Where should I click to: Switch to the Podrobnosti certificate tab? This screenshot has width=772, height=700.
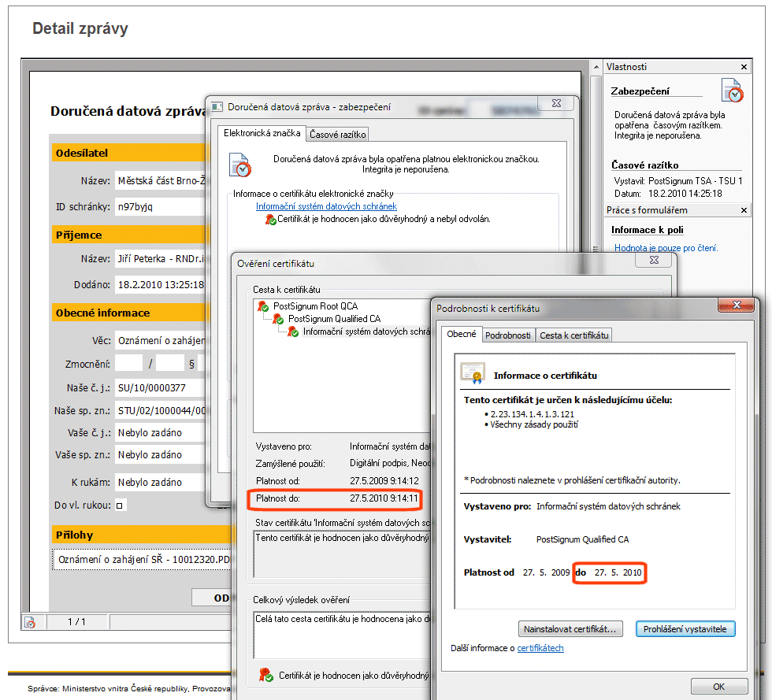pyautogui.click(x=507, y=335)
